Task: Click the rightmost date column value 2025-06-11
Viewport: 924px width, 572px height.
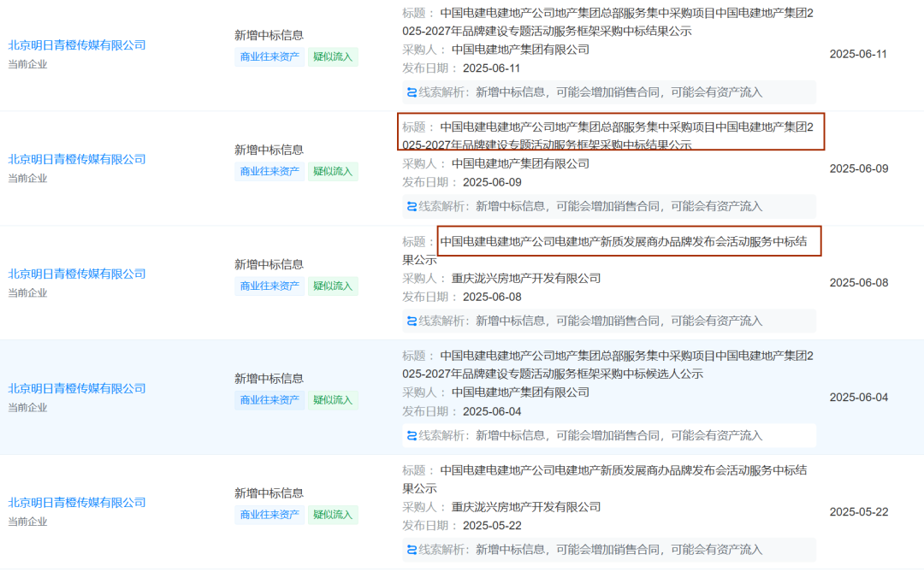Action: [858, 54]
